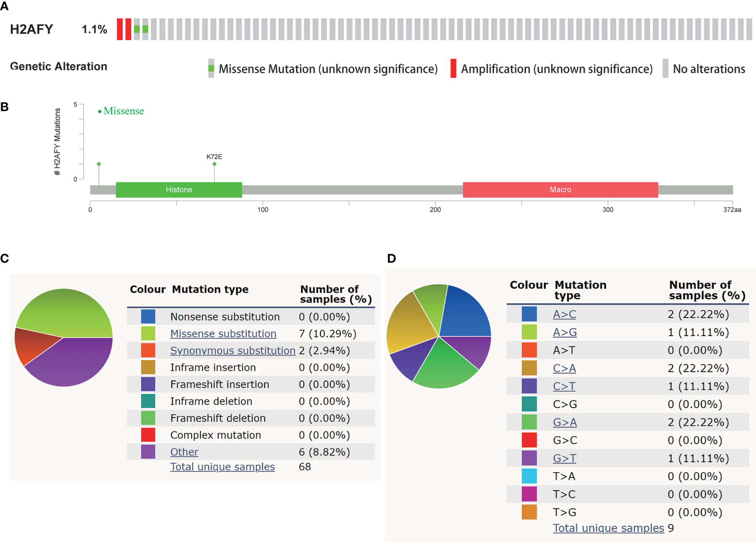
Task: Select the A>T orange-red swatch
Action: coord(529,350)
